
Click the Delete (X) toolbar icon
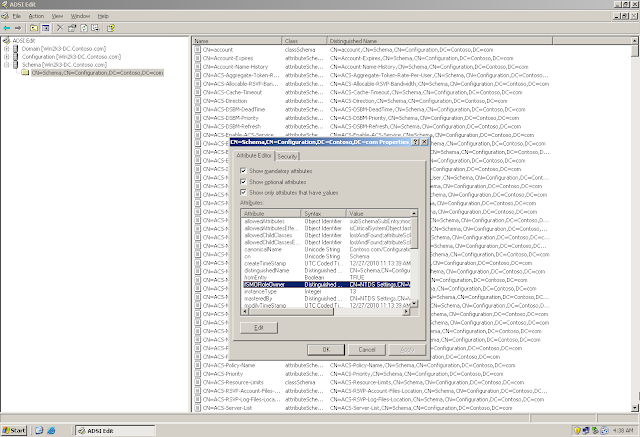(x=60, y=28)
